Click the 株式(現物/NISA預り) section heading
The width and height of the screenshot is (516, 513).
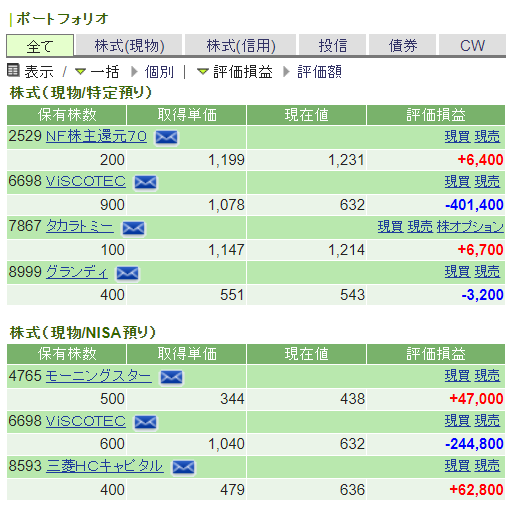83,332
